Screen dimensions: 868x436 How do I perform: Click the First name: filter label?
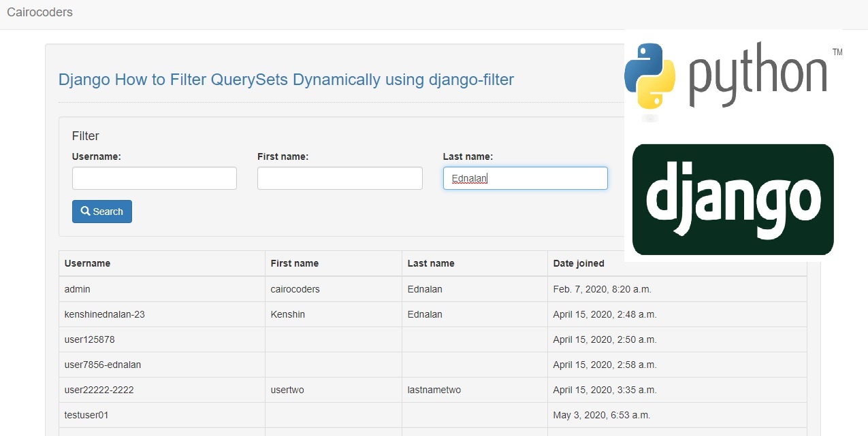283,156
